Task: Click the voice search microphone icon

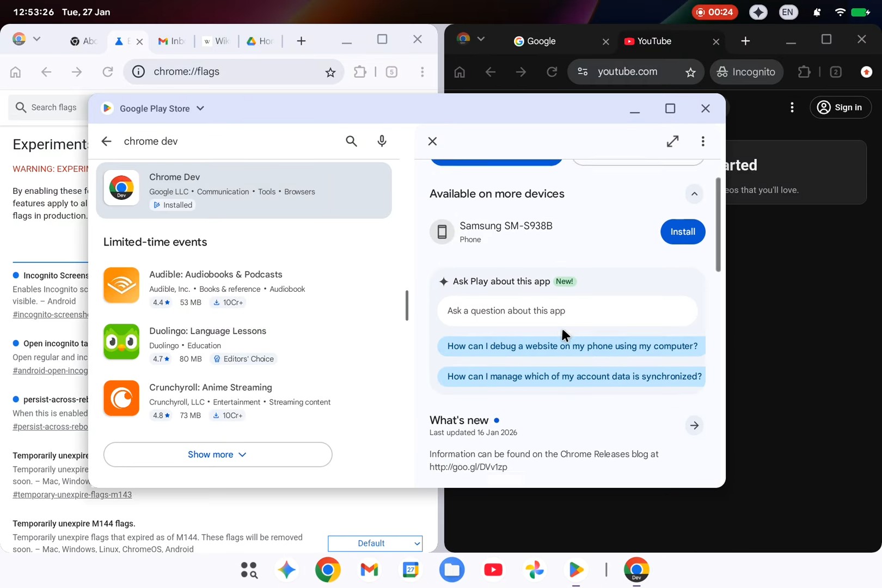Action: [x=382, y=142]
